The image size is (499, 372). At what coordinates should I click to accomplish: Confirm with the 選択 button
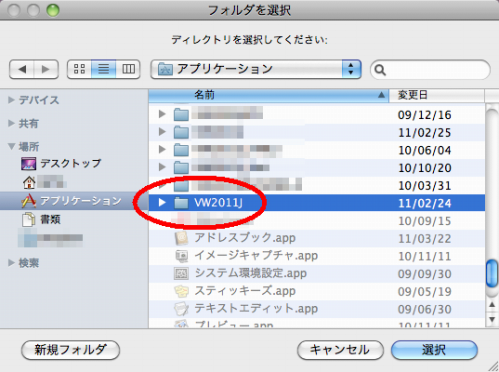434,350
